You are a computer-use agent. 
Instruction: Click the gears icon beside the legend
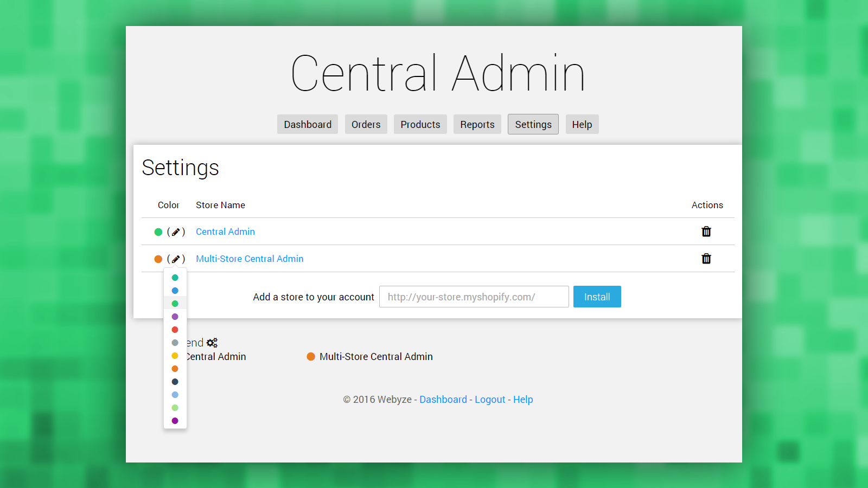pyautogui.click(x=212, y=343)
